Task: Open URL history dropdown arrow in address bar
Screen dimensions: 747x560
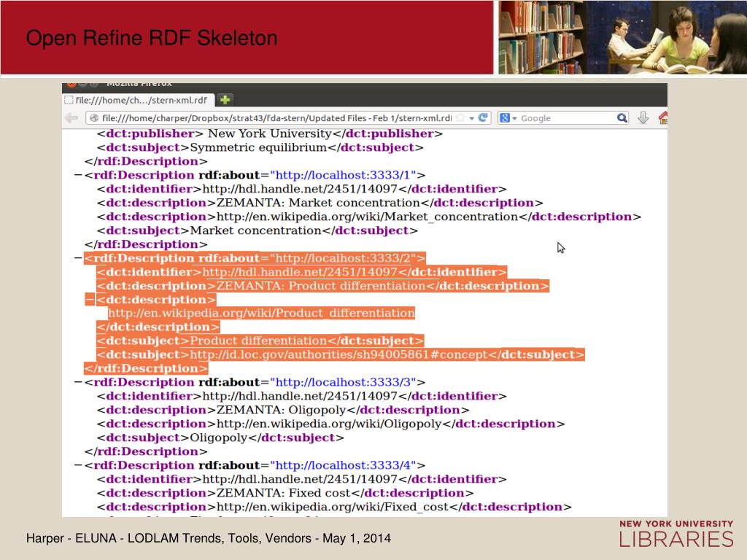Action: click(x=471, y=118)
